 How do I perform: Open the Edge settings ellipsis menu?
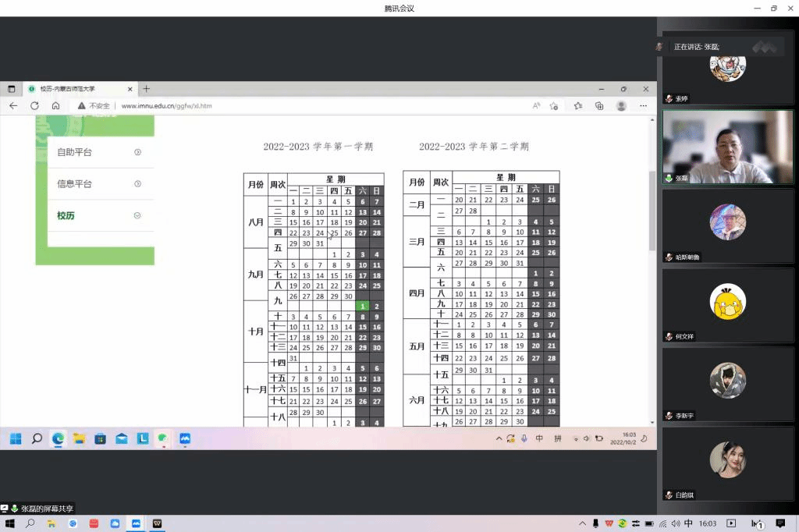coord(644,105)
